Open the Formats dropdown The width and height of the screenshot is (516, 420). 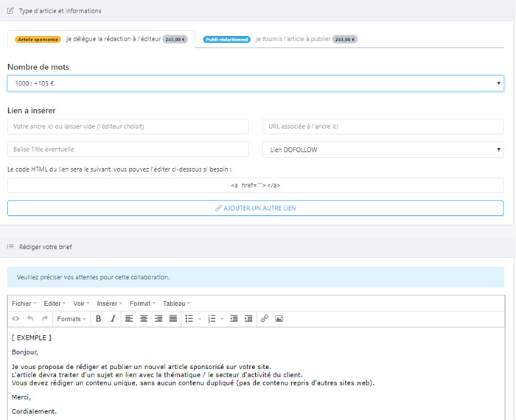click(x=72, y=318)
